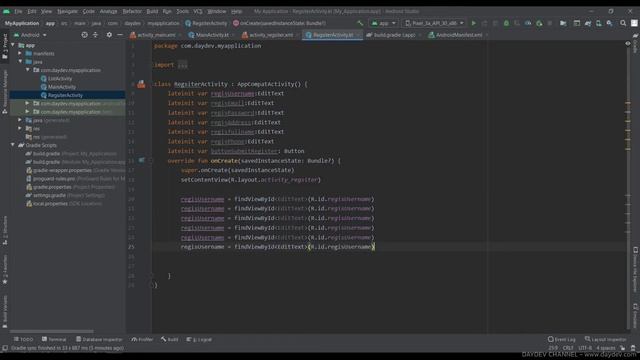The width and height of the screenshot is (640, 360).
Task: Open the VCS menu
Action: (x=198, y=11)
